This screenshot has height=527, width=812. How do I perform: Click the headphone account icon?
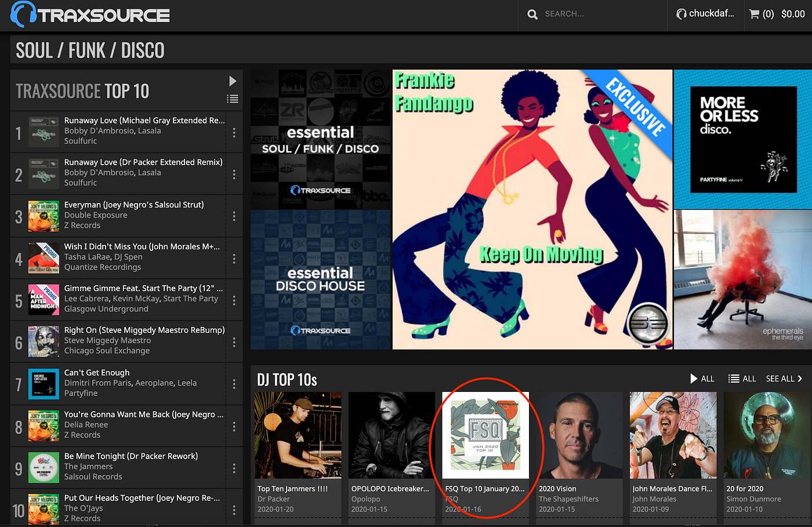pyautogui.click(x=681, y=13)
